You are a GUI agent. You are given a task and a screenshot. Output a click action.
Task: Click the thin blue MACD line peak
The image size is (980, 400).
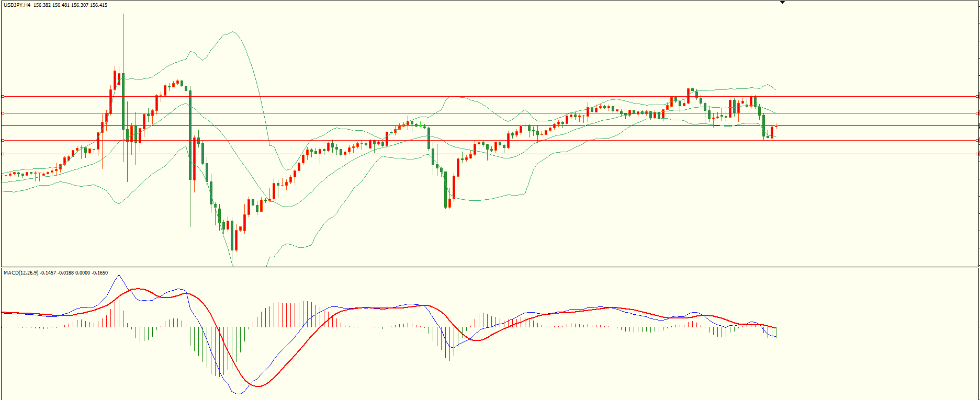point(119,276)
